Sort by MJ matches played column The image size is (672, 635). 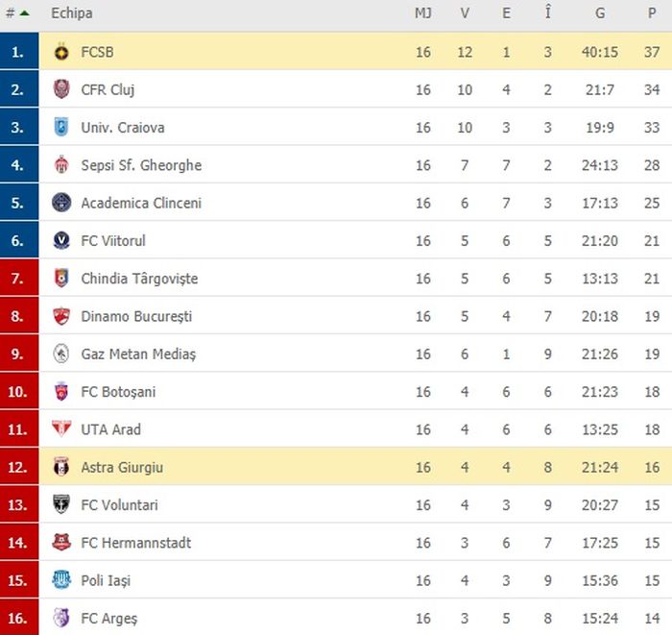pyautogui.click(x=423, y=13)
